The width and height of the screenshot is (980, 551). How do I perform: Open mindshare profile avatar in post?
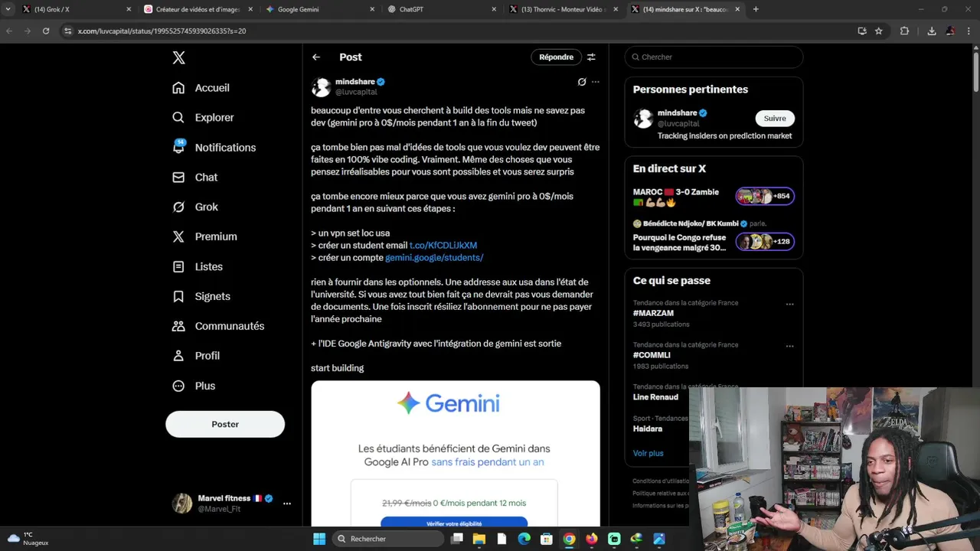[x=321, y=87]
